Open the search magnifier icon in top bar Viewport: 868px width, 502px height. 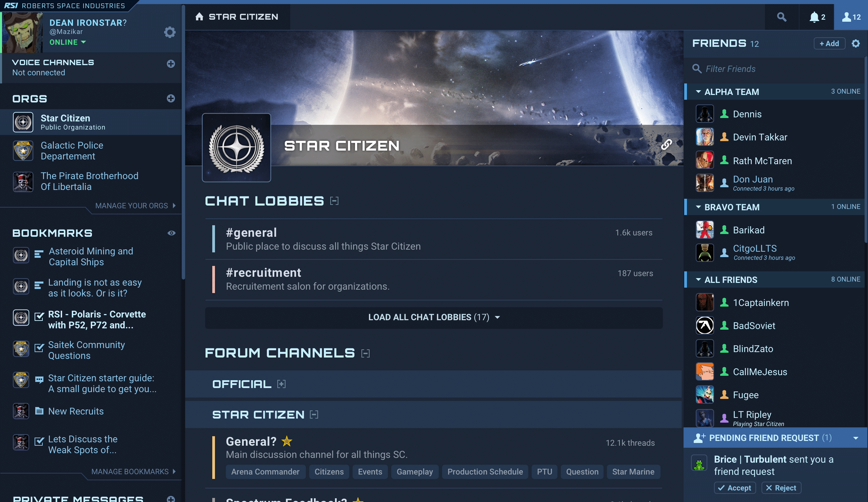click(x=782, y=17)
